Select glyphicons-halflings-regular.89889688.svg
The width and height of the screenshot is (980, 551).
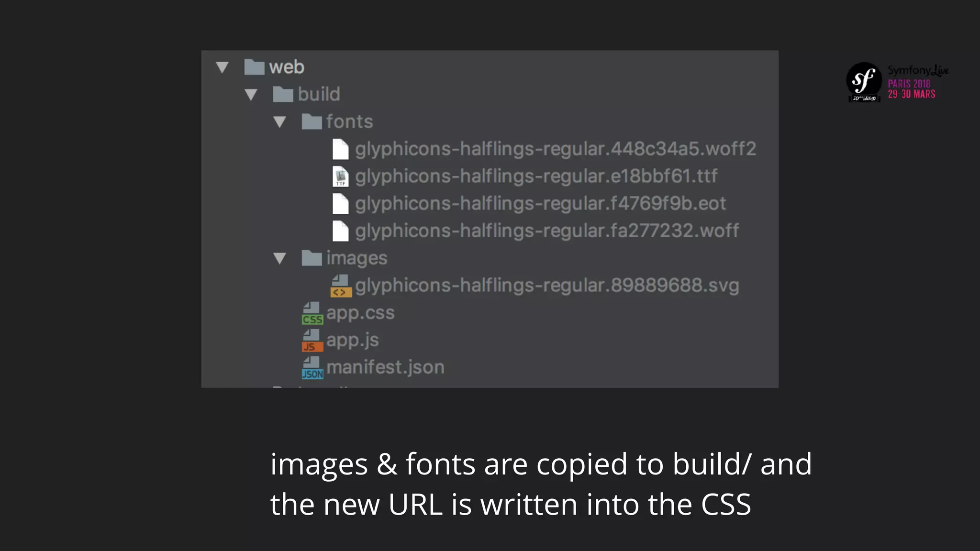pyautogui.click(x=547, y=286)
